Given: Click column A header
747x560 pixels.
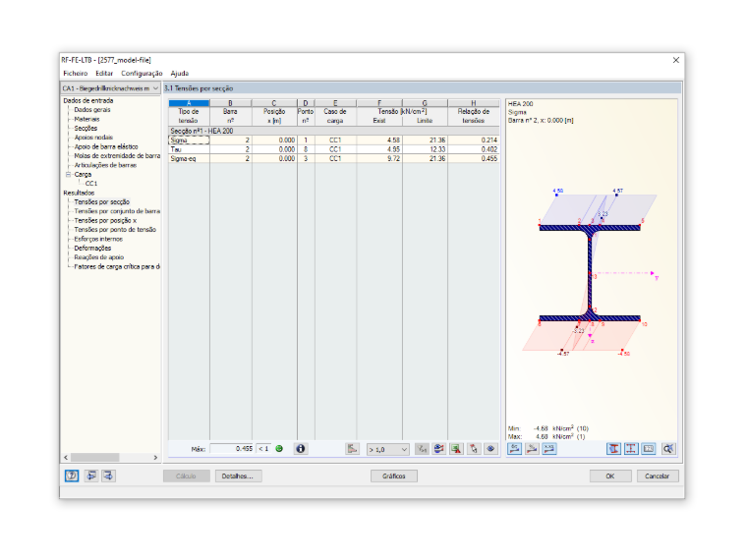Looking at the screenshot, I should pyautogui.click(x=189, y=103).
